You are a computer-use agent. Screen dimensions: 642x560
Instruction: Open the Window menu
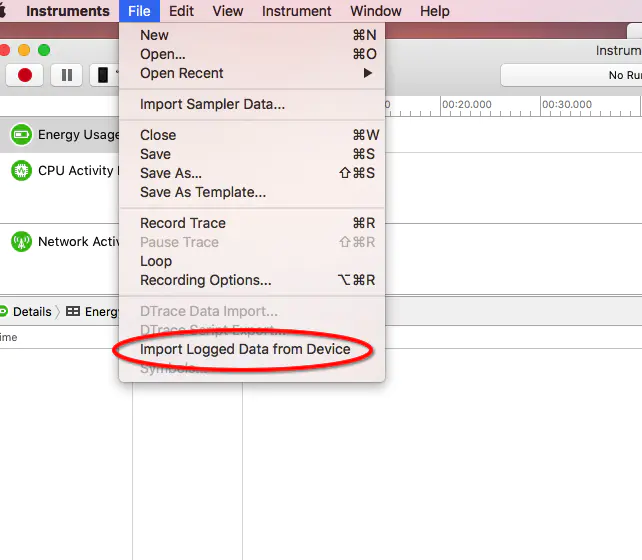[x=375, y=11]
